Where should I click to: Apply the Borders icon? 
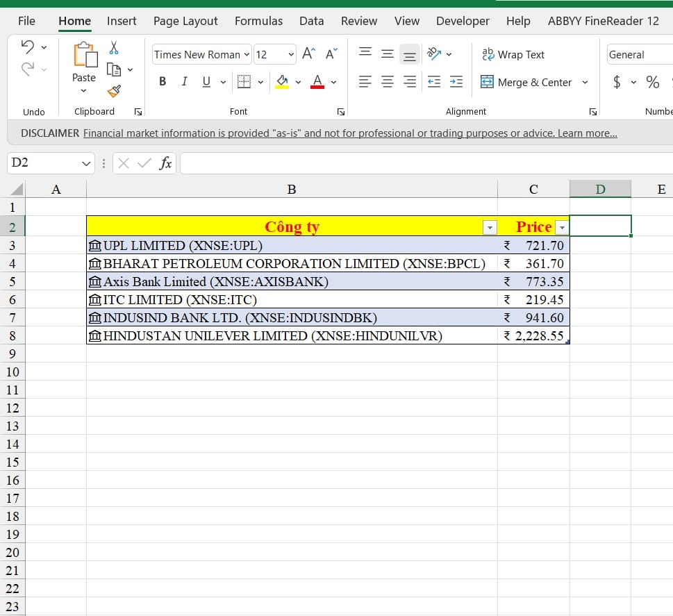[244, 81]
